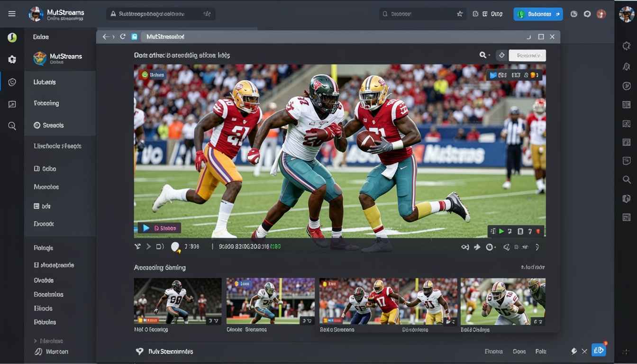Open the MutStreams channel entry in sidebar

[x=58, y=58]
